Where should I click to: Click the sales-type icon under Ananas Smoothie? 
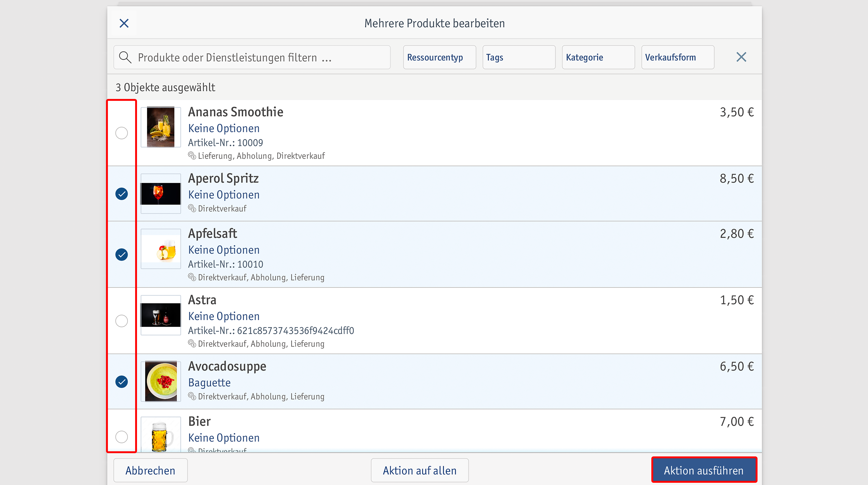tap(192, 156)
